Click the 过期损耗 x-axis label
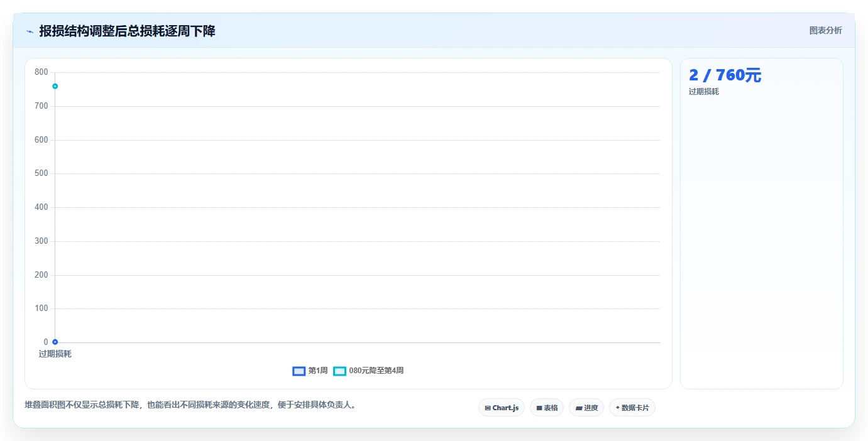 point(55,354)
